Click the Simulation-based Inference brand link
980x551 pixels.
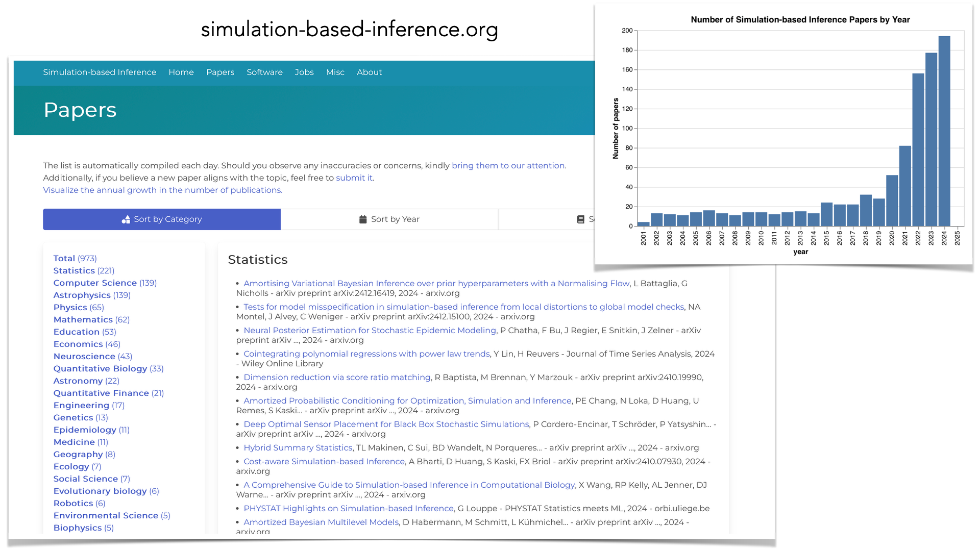click(100, 72)
